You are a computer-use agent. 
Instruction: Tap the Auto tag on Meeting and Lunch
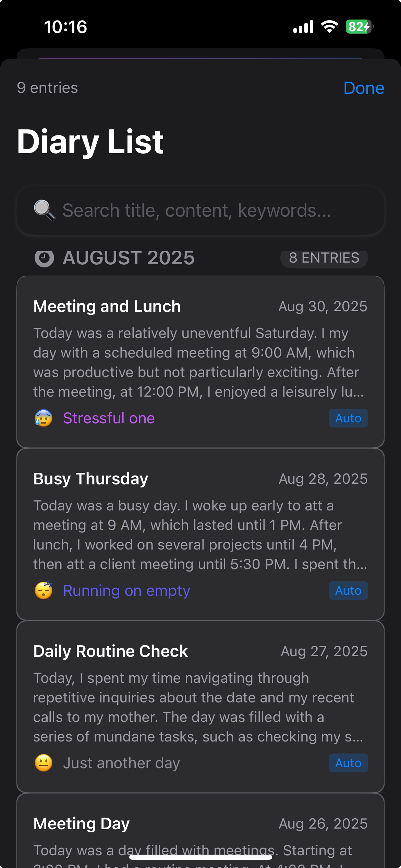pos(348,418)
